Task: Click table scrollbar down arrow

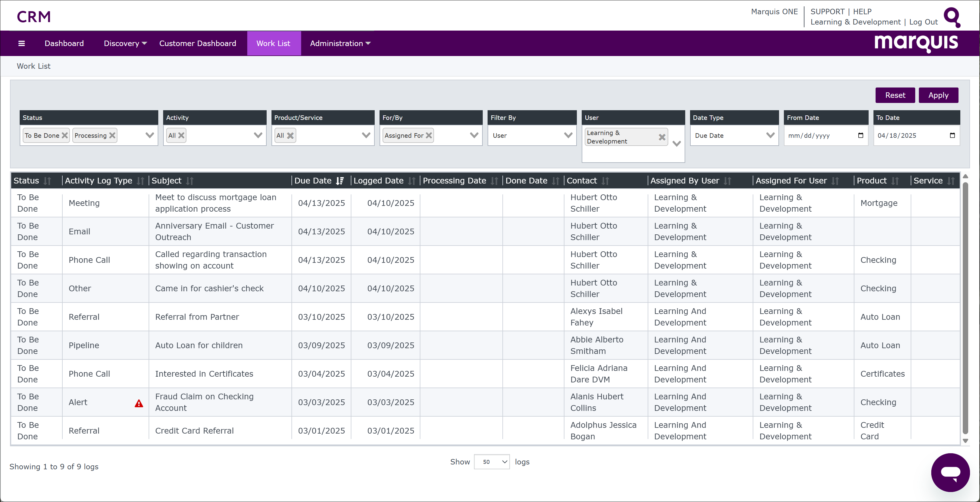Action: [965, 441]
